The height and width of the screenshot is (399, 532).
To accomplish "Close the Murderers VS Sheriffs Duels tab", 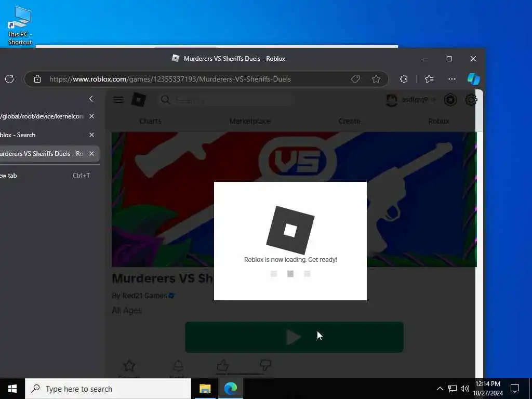I will (91, 153).
